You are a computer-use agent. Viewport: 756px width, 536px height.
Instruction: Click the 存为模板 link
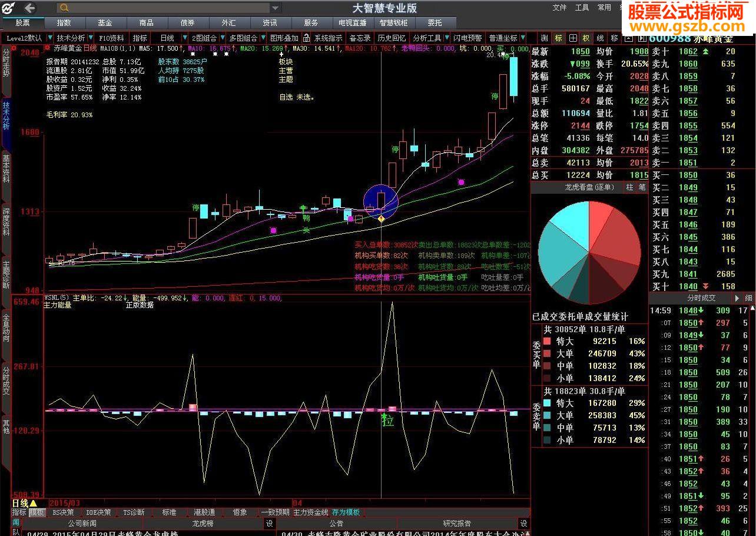(x=346, y=512)
